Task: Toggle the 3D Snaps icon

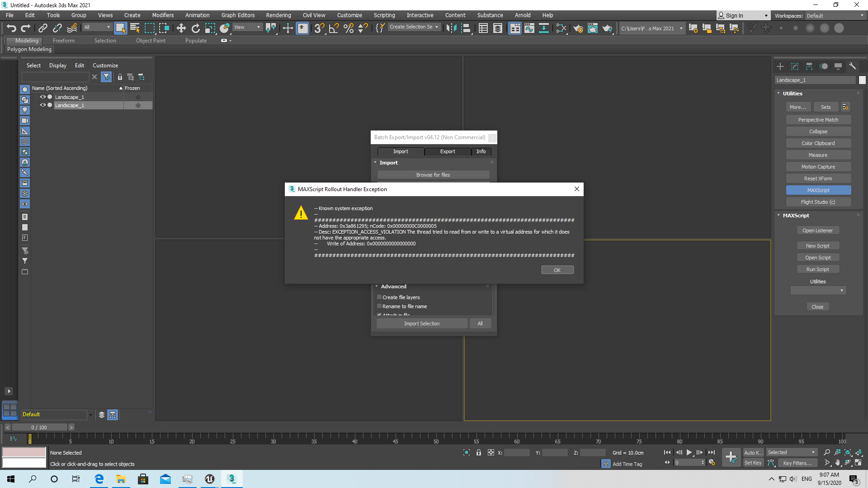Action: tap(319, 28)
